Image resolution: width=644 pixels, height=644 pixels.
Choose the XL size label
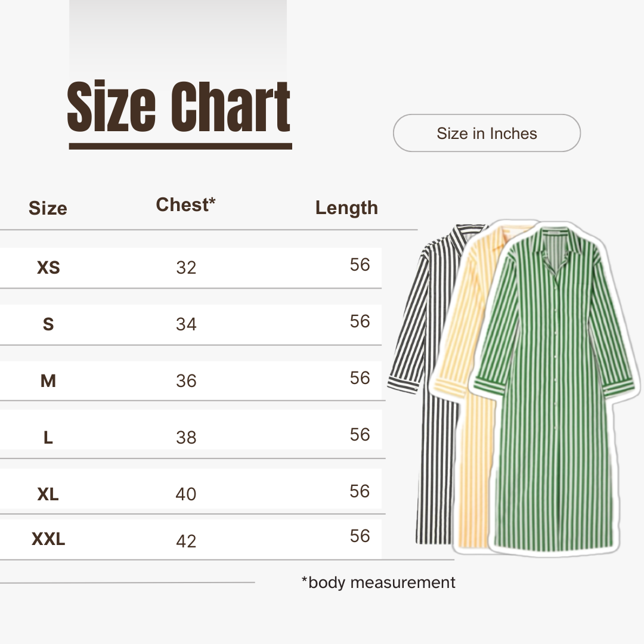[x=48, y=494]
